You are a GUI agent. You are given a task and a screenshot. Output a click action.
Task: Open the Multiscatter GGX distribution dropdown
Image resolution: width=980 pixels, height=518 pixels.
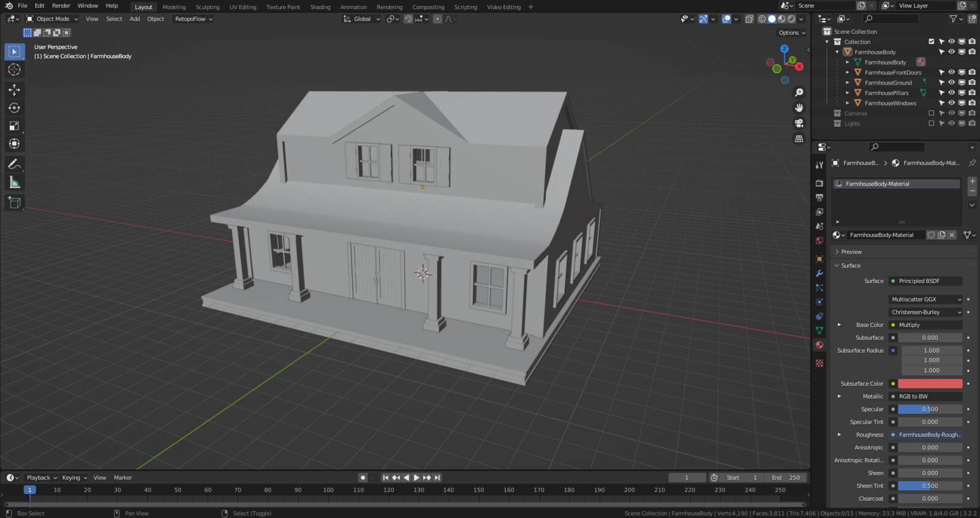925,299
